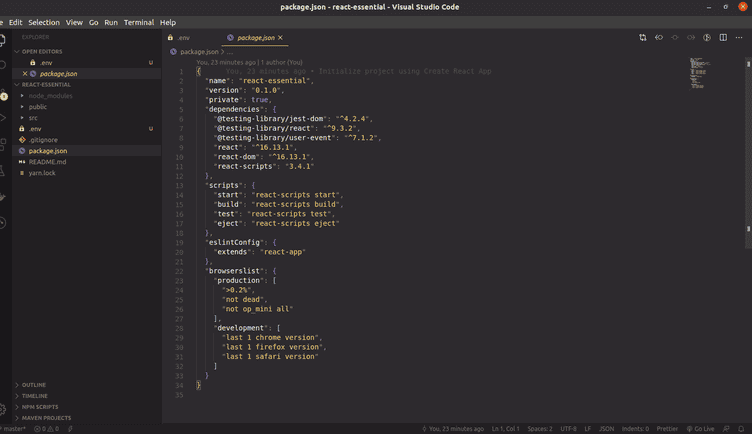
Task: Open the Selection menu
Action: [44, 23]
